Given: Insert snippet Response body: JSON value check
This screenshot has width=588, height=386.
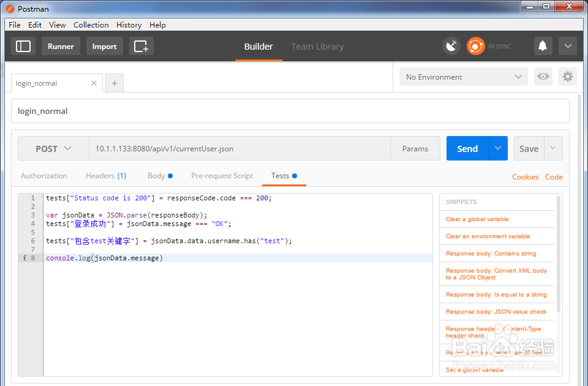Looking at the screenshot, I should (496, 312).
